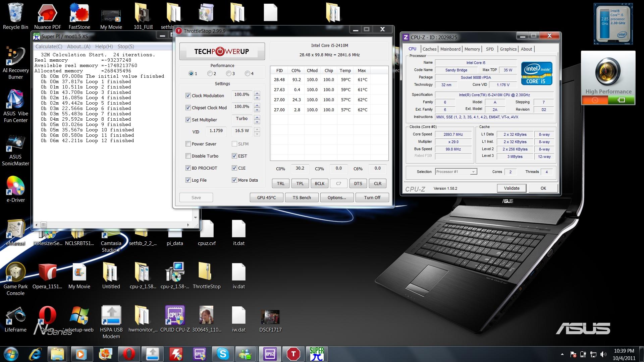The height and width of the screenshot is (362, 644).
Task: Open Calculate menu in Super PI
Action: 49,47
